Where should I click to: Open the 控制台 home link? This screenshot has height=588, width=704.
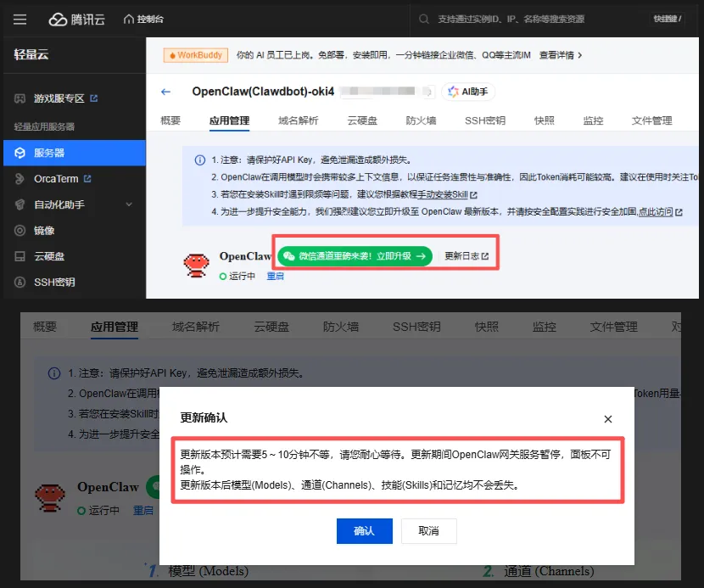coord(143,19)
